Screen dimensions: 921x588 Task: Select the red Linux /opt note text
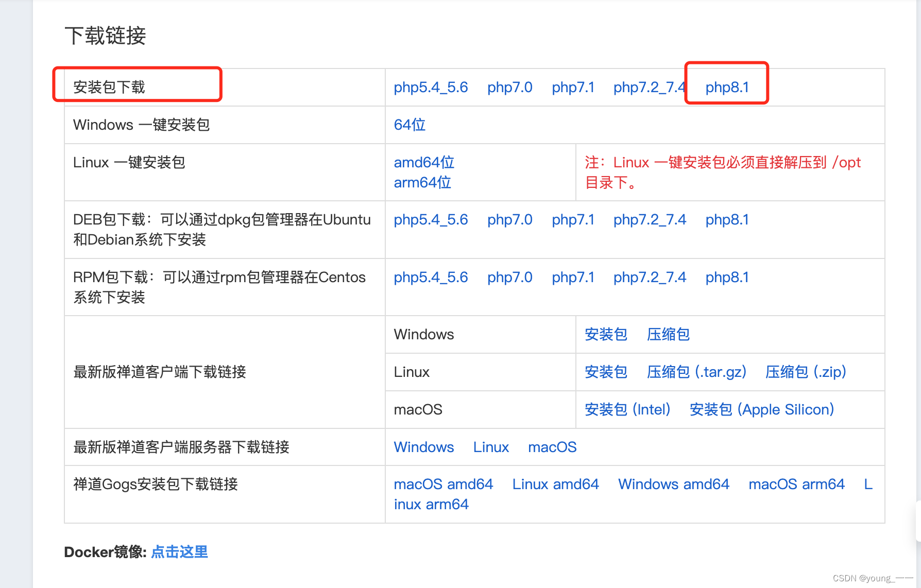(x=723, y=172)
